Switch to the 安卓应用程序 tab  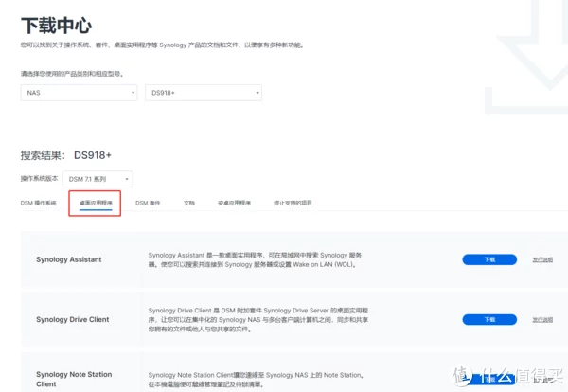click(x=235, y=203)
